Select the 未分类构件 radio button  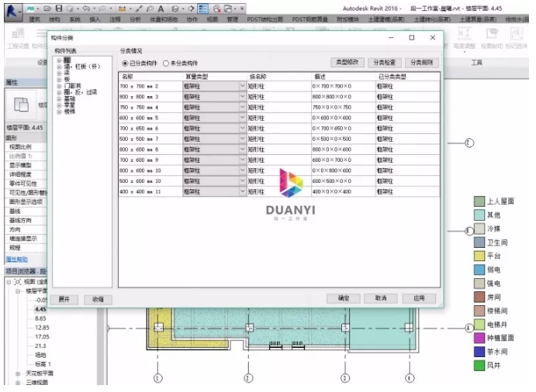pyautogui.click(x=166, y=64)
